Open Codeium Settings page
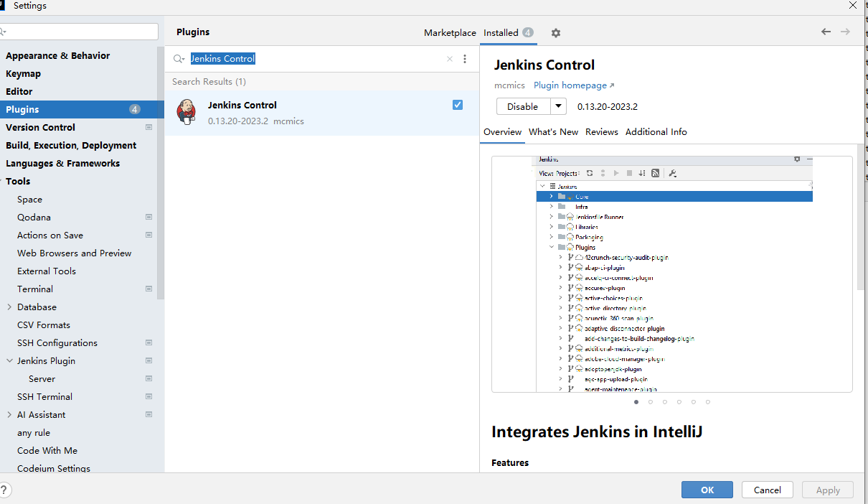Image resolution: width=868 pixels, height=504 pixels. [x=54, y=468]
